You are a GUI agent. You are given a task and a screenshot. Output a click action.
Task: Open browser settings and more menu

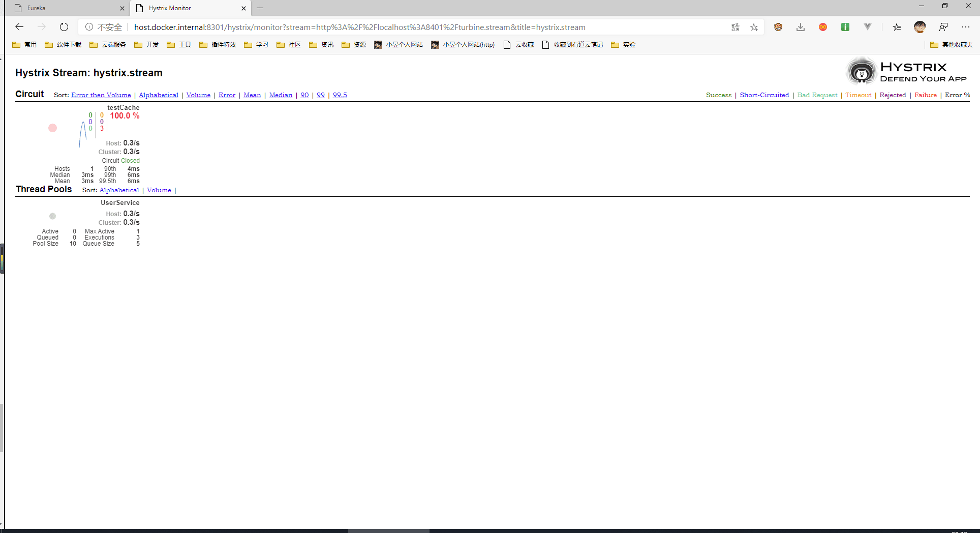966,27
